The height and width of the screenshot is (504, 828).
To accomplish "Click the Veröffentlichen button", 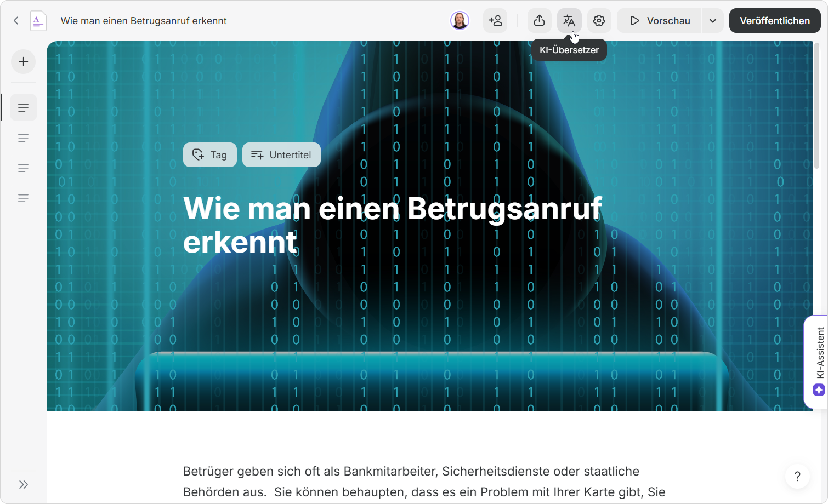I will coord(775,21).
